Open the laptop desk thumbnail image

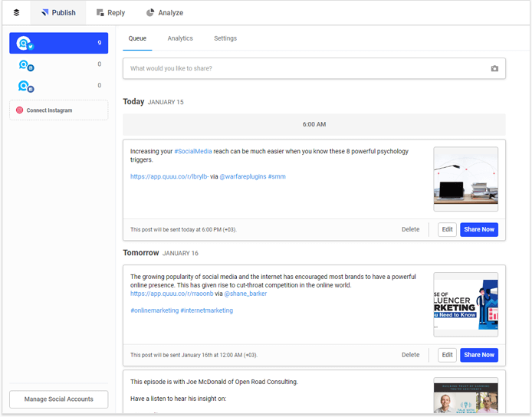pyautogui.click(x=466, y=179)
